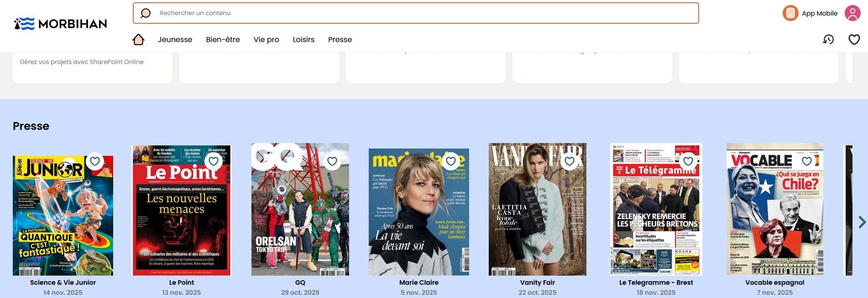Add GQ magazine to favorites

pos(332,161)
